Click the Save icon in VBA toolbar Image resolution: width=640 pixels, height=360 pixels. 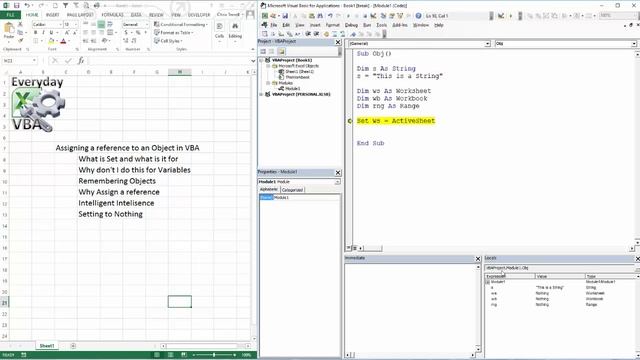point(285,16)
